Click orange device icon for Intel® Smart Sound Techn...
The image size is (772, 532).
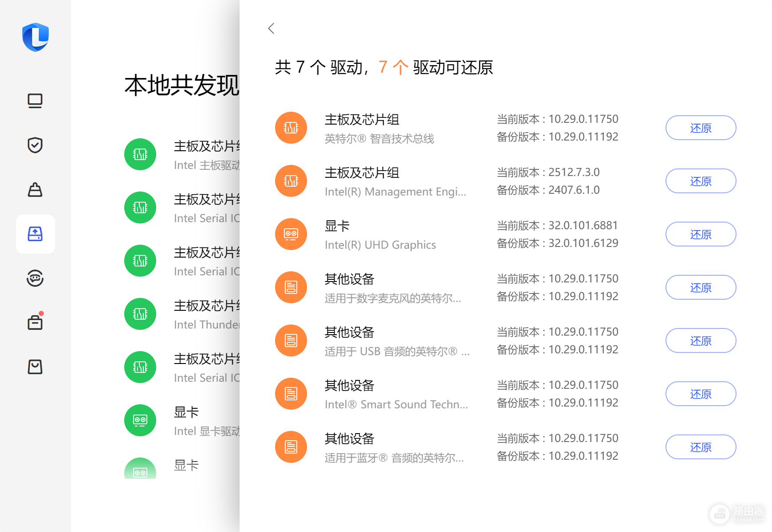[291, 394]
